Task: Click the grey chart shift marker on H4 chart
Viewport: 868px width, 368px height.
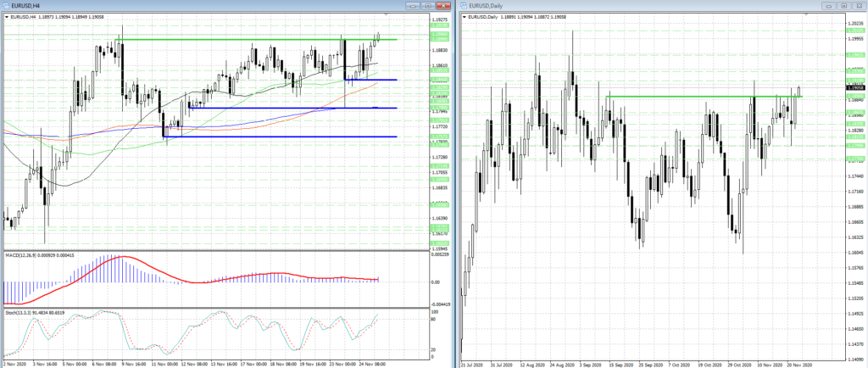Action: [x=387, y=14]
